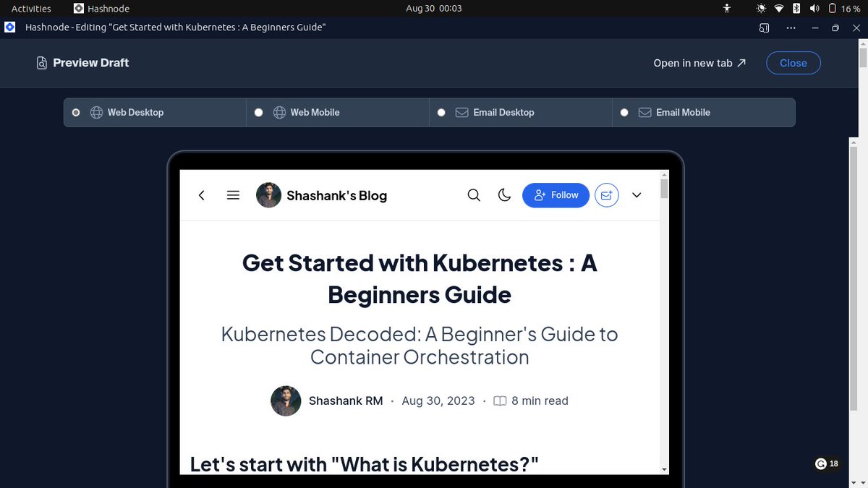Click the book icon beside 8 min read
868x488 pixels.
tap(500, 401)
